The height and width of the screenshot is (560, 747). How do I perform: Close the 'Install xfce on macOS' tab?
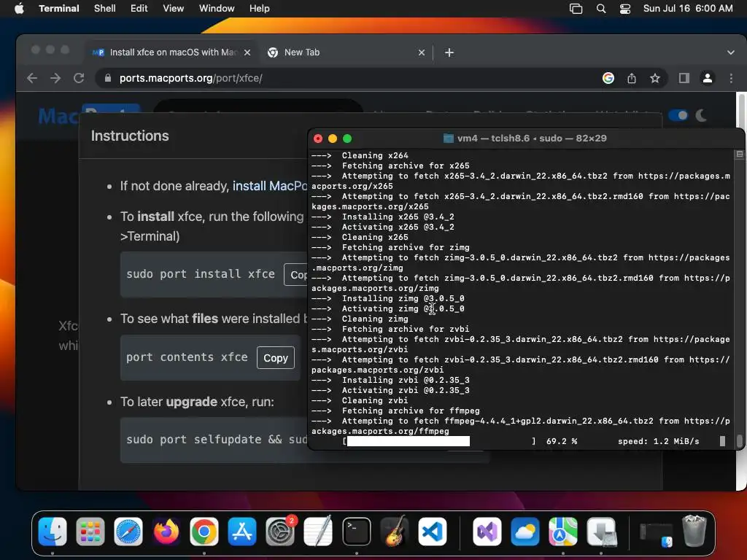[x=247, y=52]
